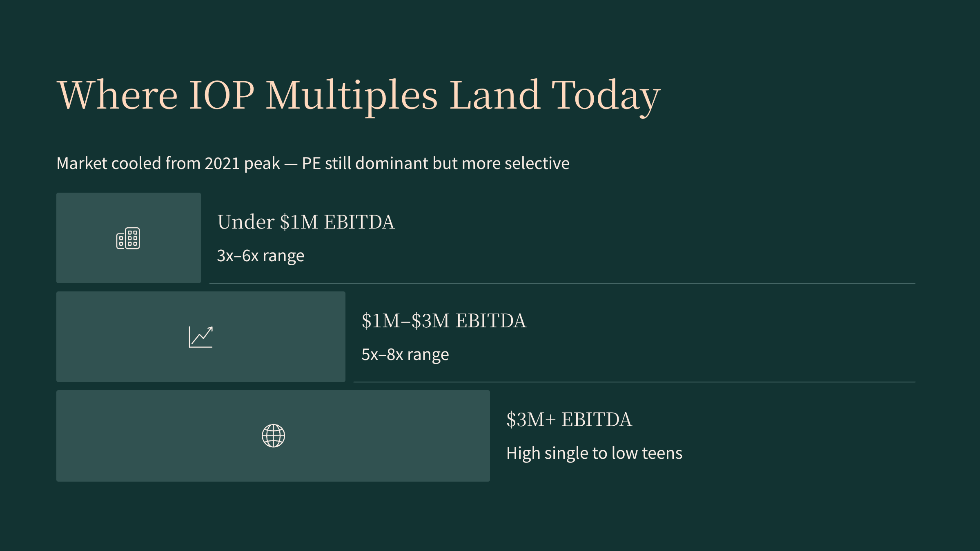Click "2021 peak" in the subtitle
Viewport: 980px width, 551px height.
click(242, 163)
